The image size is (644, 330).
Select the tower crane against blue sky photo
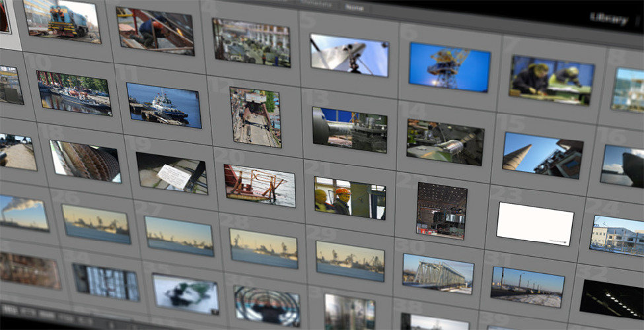point(449,67)
